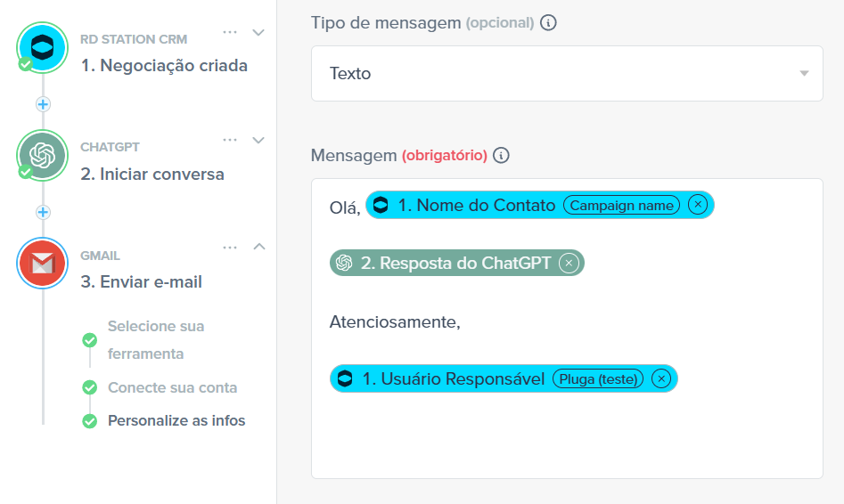The width and height of the screenshot is (844, 504).
Task: Add a step after Negociação criada
Action: 43,104
